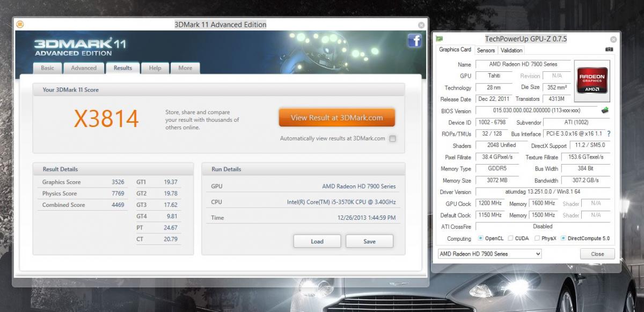Click the X3814 score text
644x312 pixels.
point(106,118)
